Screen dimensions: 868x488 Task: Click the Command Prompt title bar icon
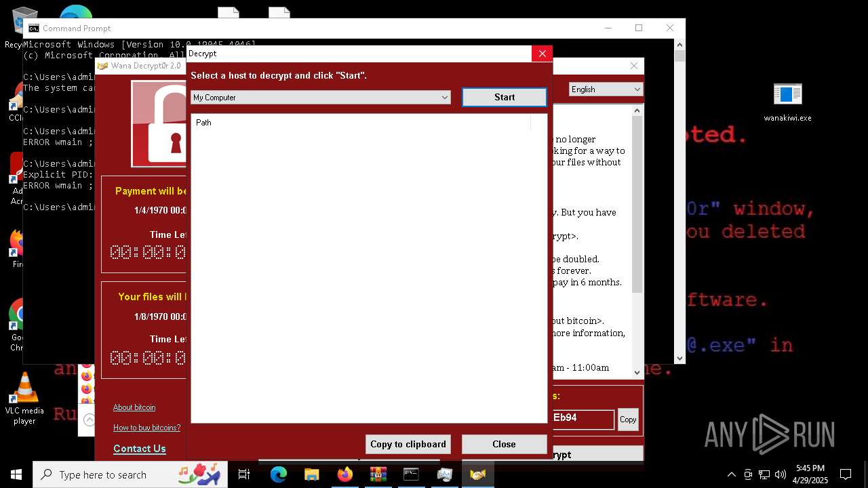point(33,28)
